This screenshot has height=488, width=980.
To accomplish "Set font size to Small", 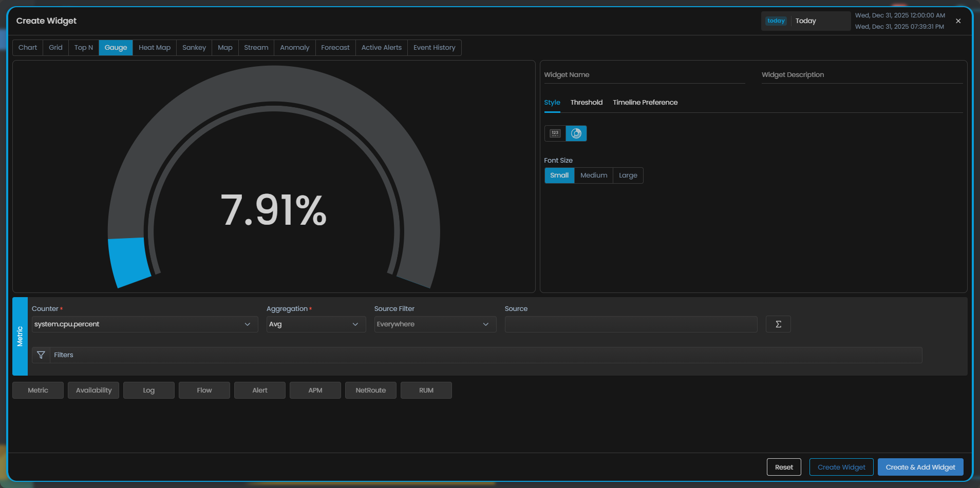I will pyautogui.click(x=559, y=175).
